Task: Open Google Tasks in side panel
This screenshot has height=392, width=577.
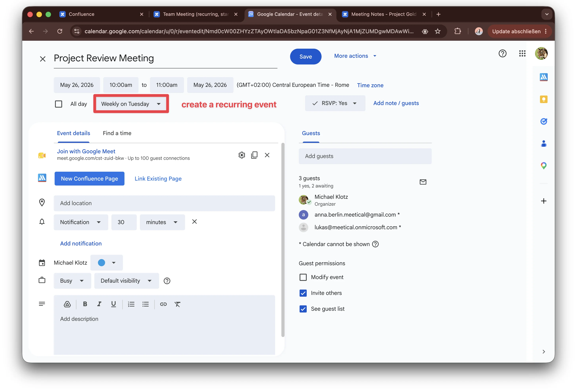Action: [544, 121]
